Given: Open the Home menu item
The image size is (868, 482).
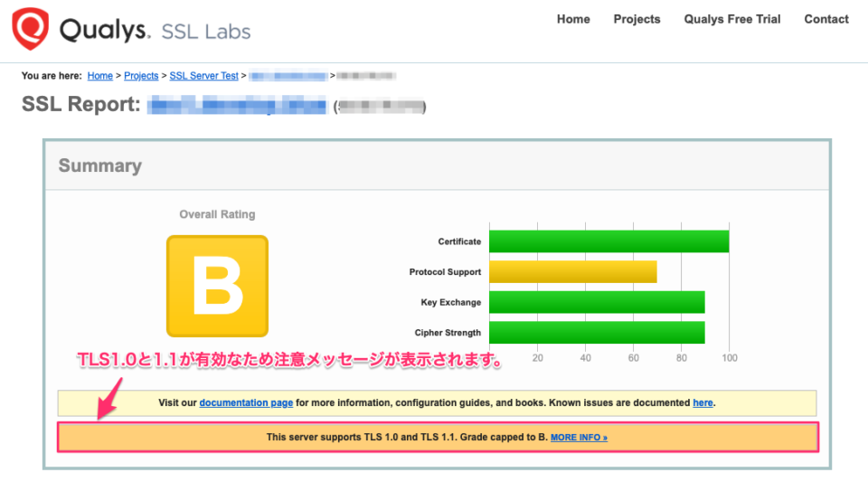Looking at the screenshot, I should (x=573, y=19).
